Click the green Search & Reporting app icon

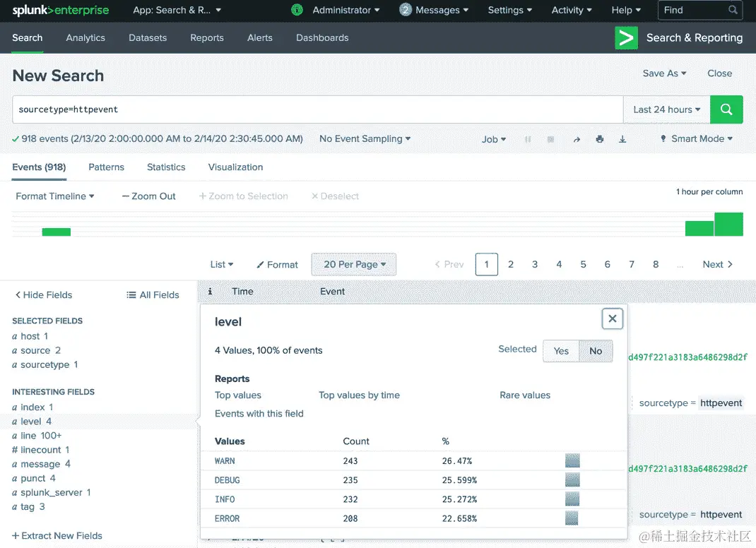pos(626,37)
